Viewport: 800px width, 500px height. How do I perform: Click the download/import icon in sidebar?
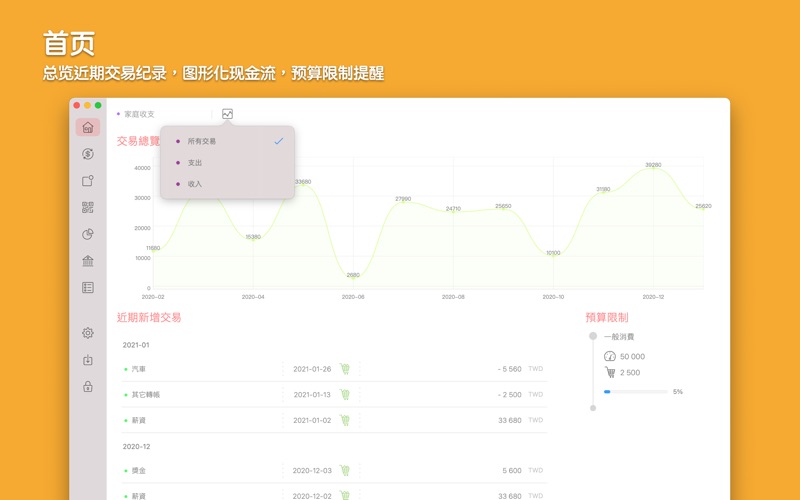click(x=88, y=360)
